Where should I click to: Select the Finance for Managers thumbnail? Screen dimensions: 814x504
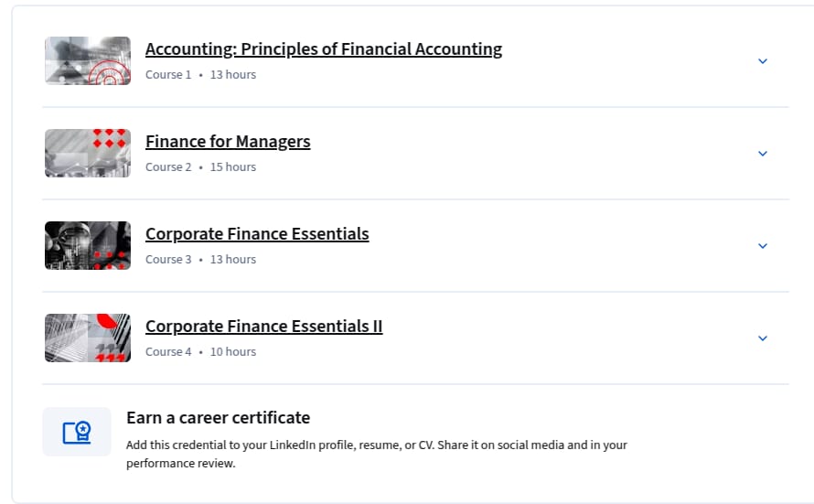click(88, 153)
